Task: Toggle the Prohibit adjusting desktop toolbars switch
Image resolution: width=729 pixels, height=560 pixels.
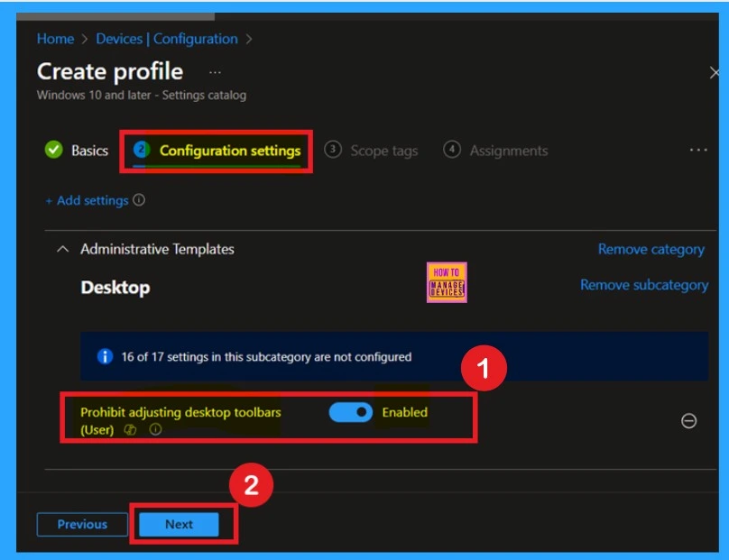Action: point(351,412)
